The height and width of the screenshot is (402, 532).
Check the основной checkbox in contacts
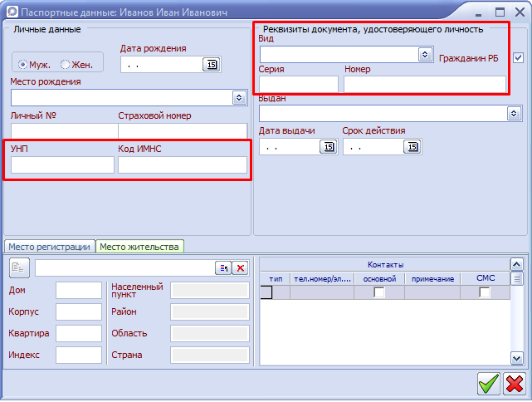coord(379,292)
